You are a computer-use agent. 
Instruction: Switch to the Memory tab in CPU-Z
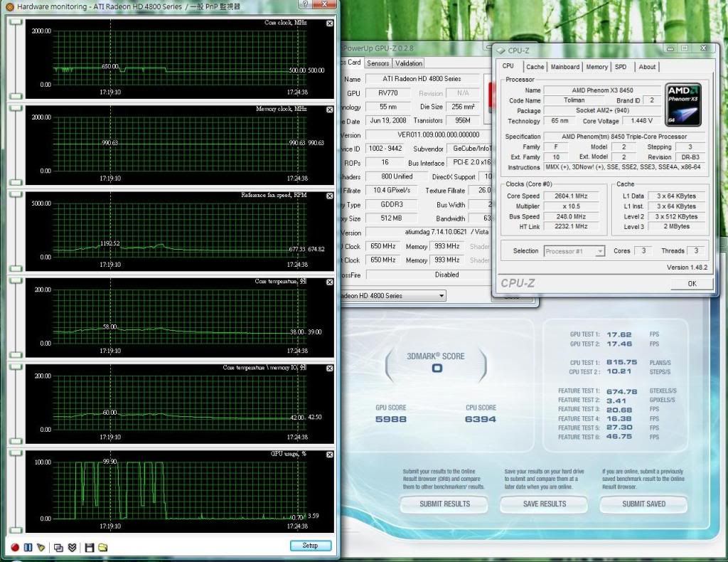596,67
